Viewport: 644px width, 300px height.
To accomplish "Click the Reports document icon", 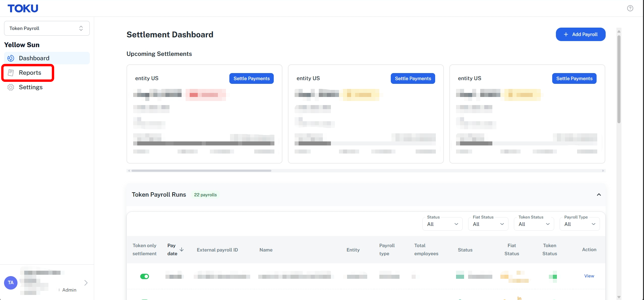I will coord(11,73).
